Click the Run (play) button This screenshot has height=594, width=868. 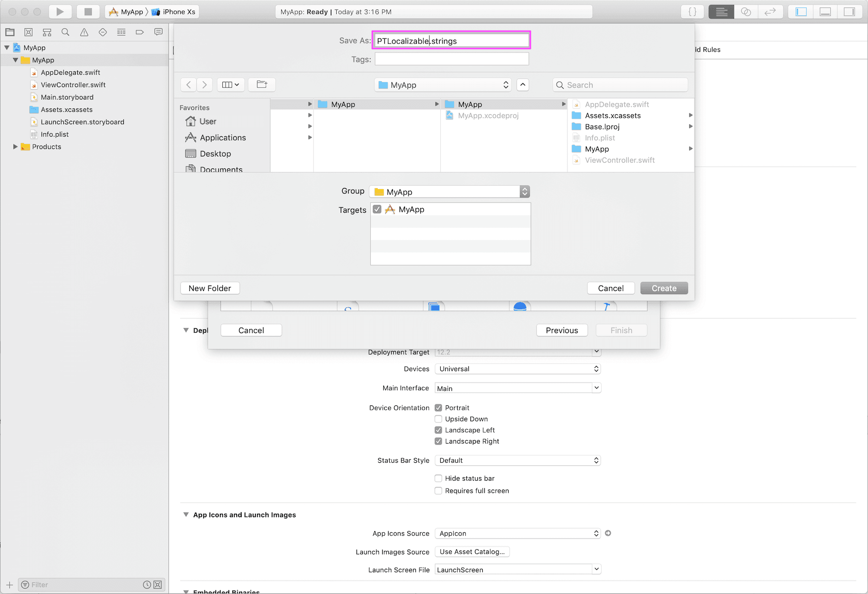point(60,12)
